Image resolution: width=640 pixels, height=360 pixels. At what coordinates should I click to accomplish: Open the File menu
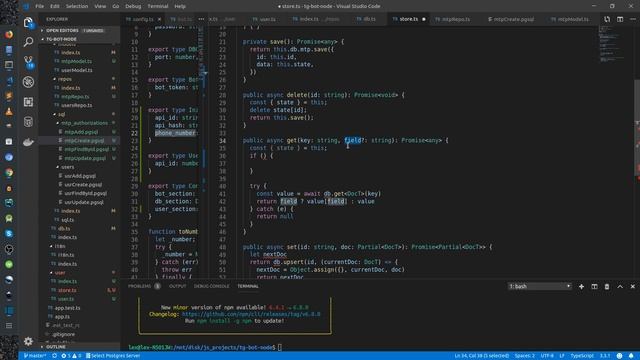40,6
